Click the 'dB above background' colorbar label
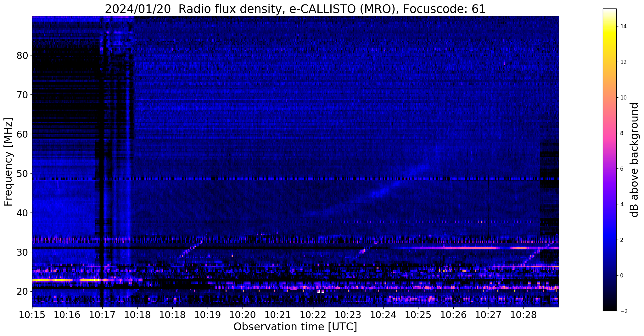Viewport: 644px width, 336px height. 635,160
